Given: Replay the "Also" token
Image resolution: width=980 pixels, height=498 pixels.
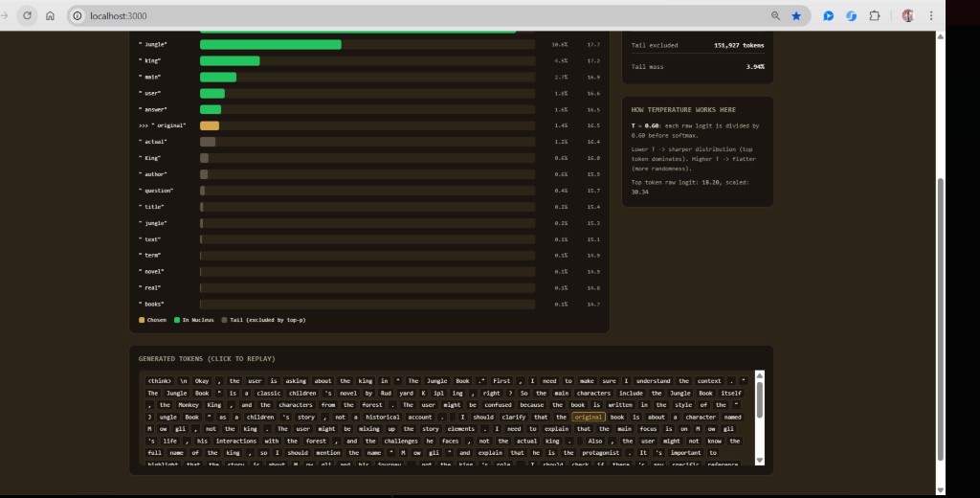Looking at the screenshot, I should (594, 441).
